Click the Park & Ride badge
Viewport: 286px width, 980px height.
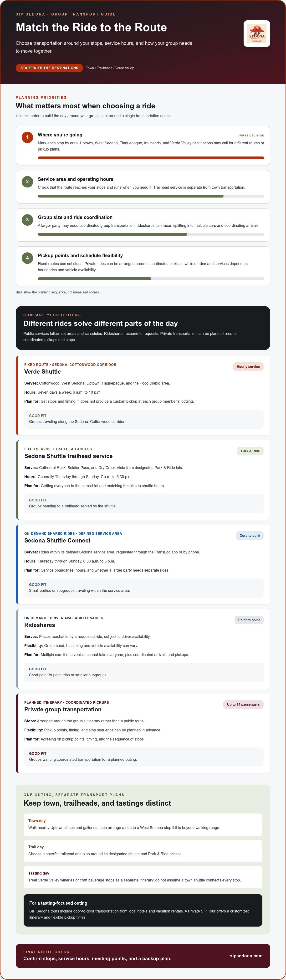click(x=250, y=451)
